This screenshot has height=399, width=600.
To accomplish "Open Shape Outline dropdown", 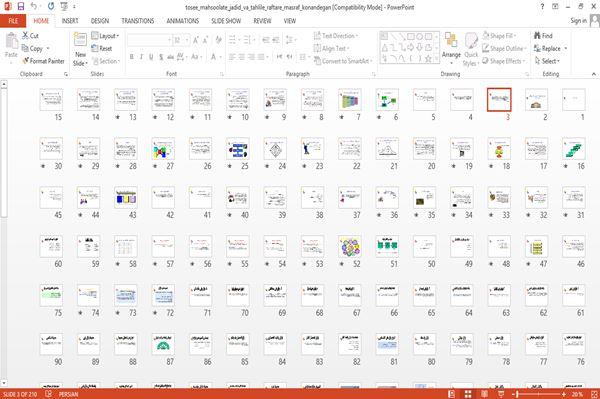I will click(x=504, y=48).
